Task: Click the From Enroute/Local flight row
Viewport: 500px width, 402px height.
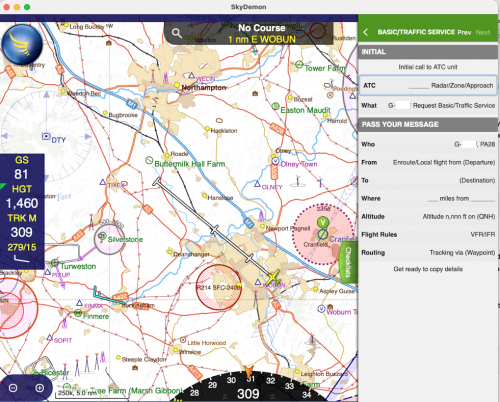Action: 428,162
